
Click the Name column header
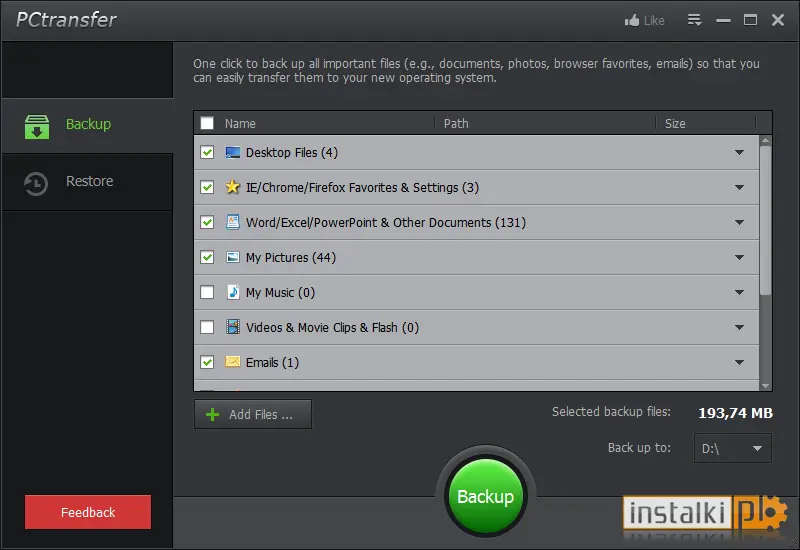240,123
